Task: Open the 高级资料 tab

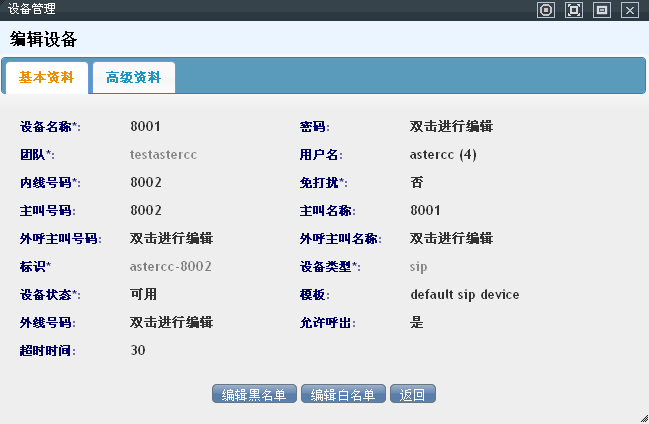Action: (x=134, y=77)
